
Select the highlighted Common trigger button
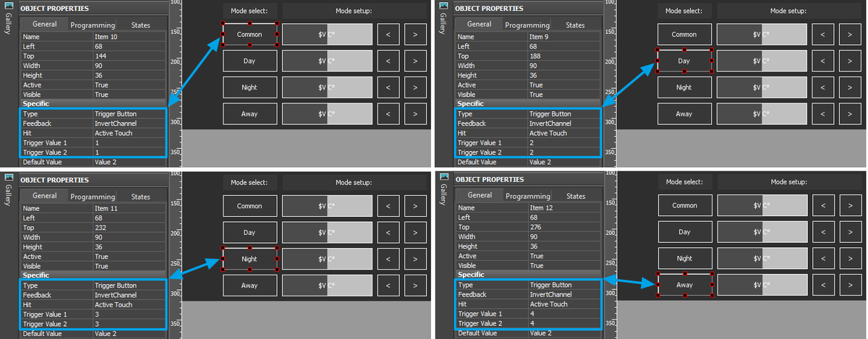tap(249, 35)
